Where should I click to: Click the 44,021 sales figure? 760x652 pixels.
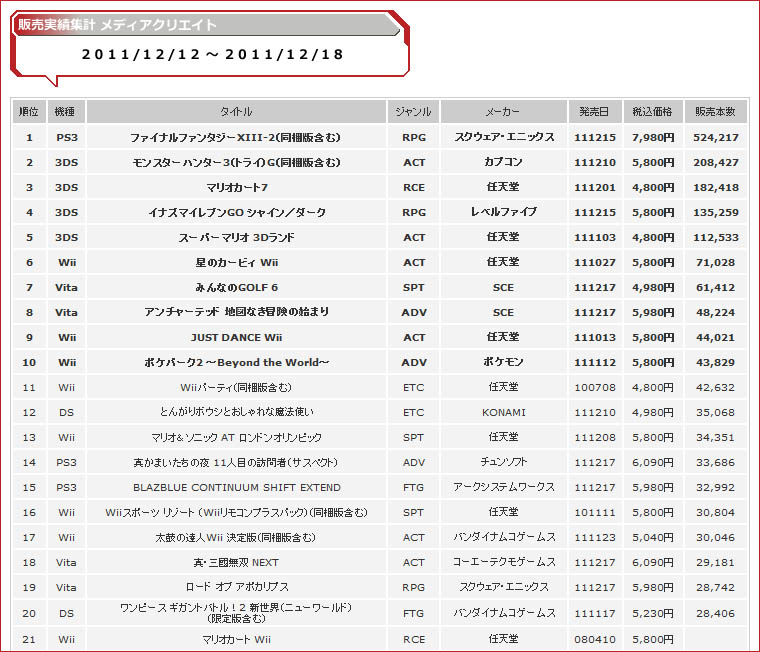(x=715, y=337)
